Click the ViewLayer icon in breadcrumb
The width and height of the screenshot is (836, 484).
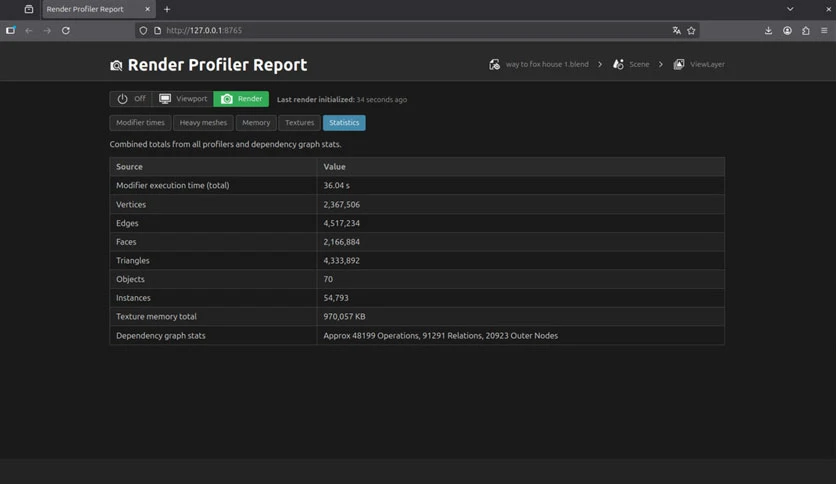point(679,64)
